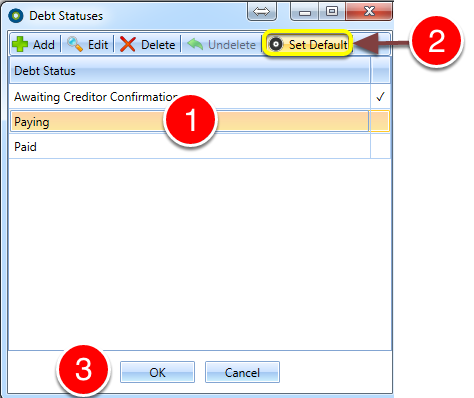Click the default cell of Paid row

click(380, 147)
